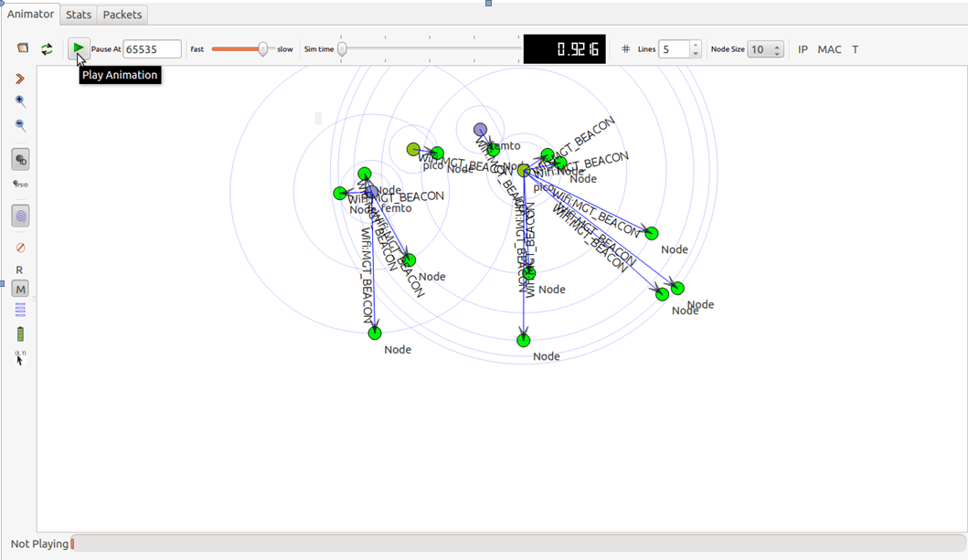Increase the Lines spinbox value with up arrow

coord(696,45)
